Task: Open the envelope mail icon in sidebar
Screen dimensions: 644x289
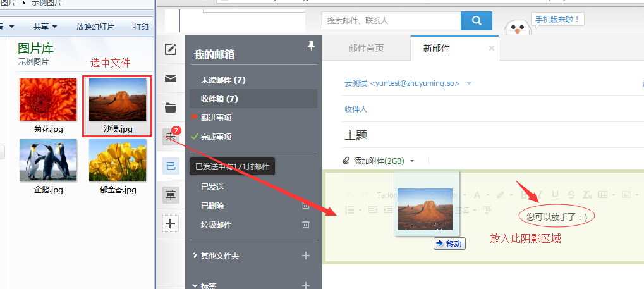Action: 171,78
